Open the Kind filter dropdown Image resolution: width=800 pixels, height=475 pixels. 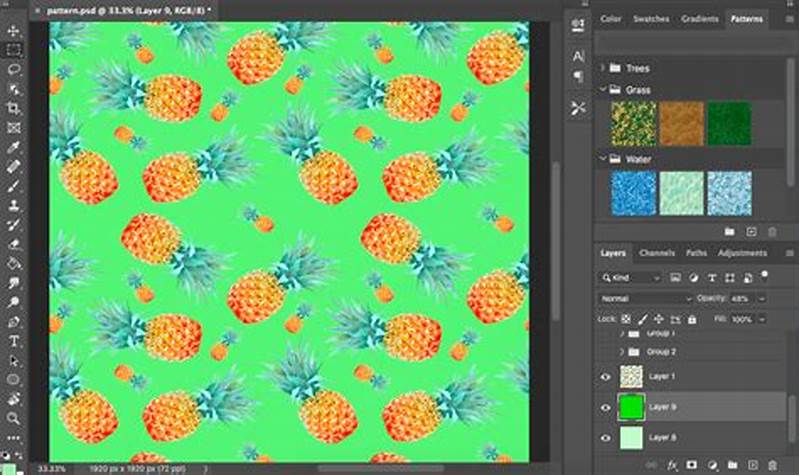[x=631, y=278]
